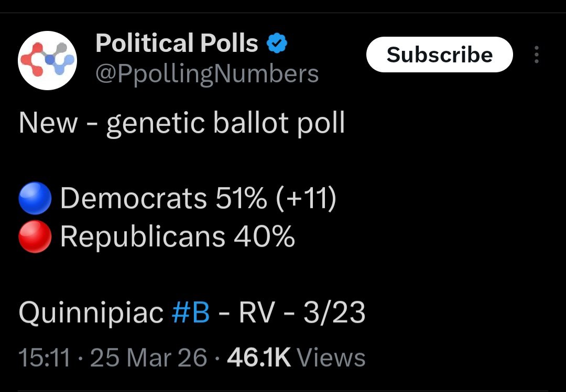
Task: Open the Political Polls profile avatar
Action: coord(48,61)
